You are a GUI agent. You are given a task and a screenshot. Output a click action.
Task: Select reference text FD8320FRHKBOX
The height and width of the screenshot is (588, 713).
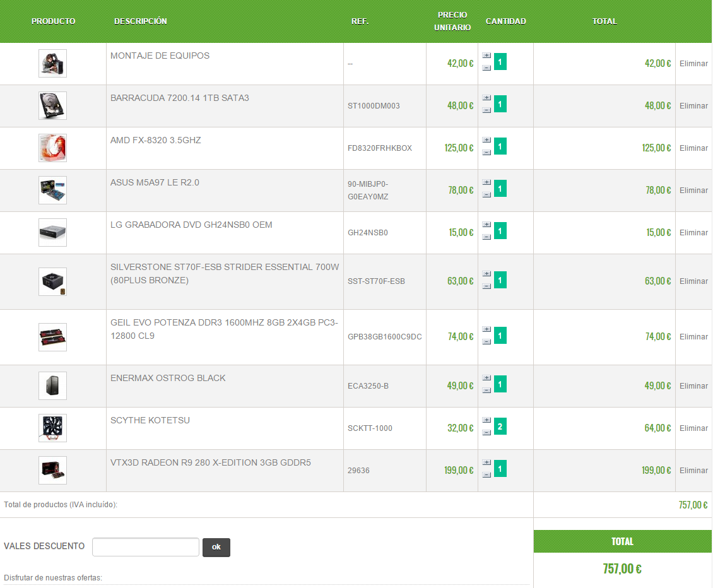tap(380, 148)
